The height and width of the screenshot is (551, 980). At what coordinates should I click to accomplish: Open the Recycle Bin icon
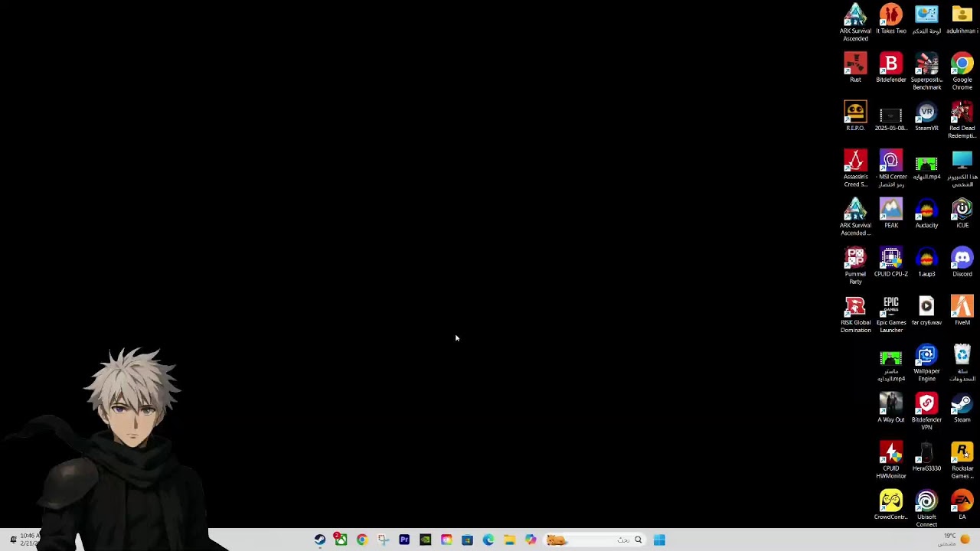click(x=962, y=363)
